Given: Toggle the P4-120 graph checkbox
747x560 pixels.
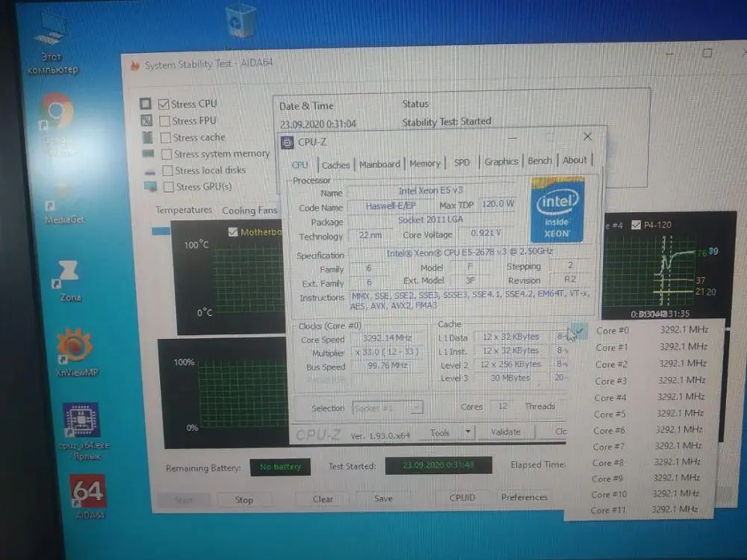Looking at the screenshot, I should coord(636,225).
